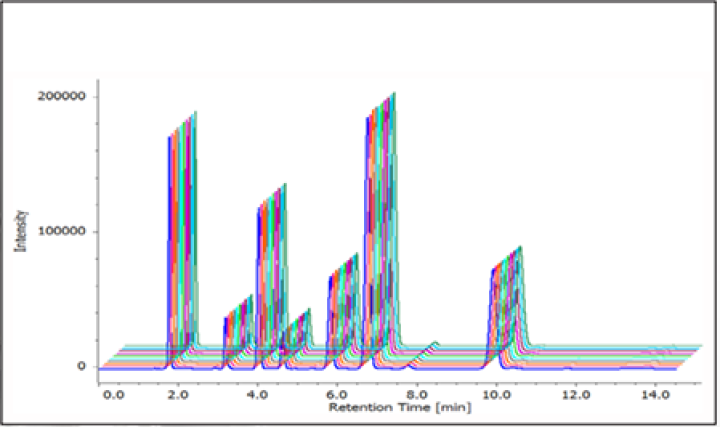
Task: Select the last peak near 10.0 minutes
Action: coord(507,300)
